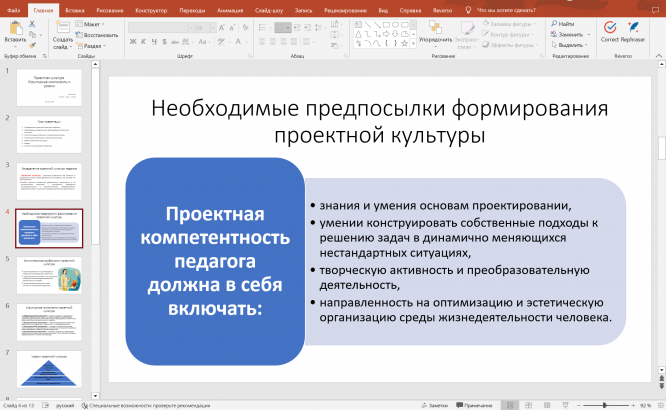Viewport: 666px width, 410px height.
Task: Toggle the Заметки notes pane
Action: tap(435, 405)
